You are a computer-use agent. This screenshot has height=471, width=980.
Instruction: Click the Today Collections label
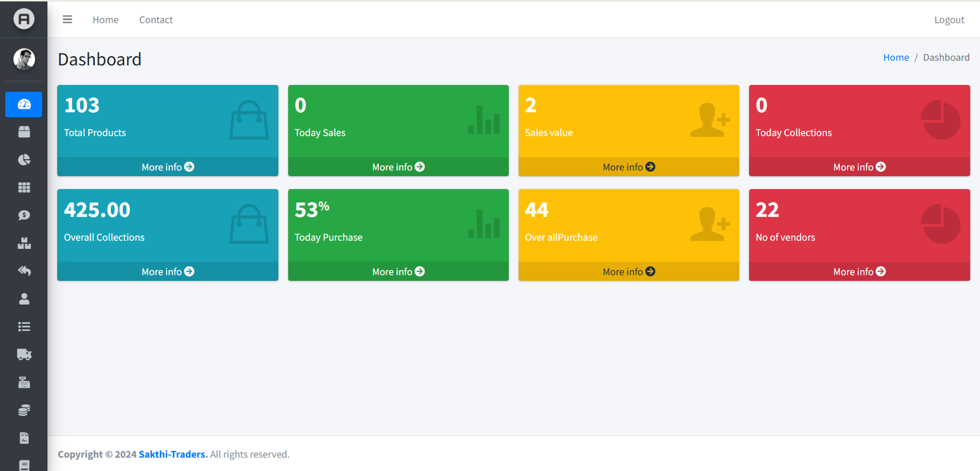coord(793,133)
